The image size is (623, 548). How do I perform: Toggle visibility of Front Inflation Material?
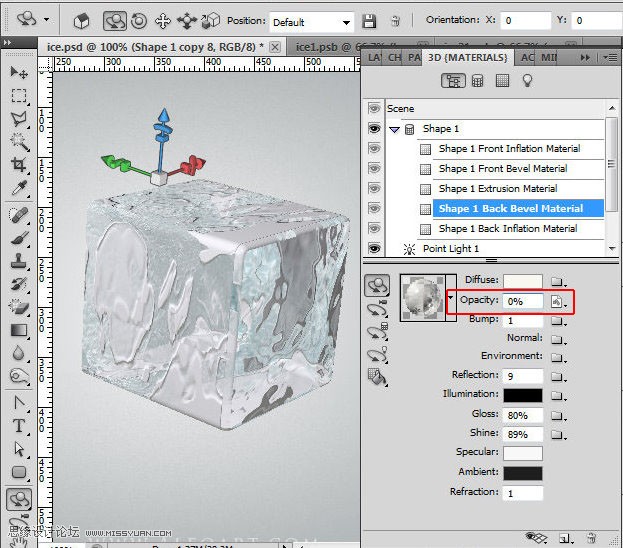pos(373,148)
